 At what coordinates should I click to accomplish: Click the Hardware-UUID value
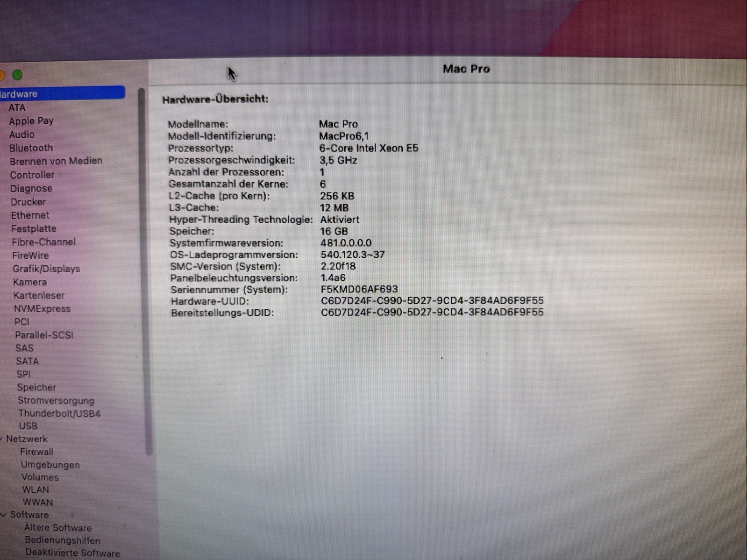point(432,301)
